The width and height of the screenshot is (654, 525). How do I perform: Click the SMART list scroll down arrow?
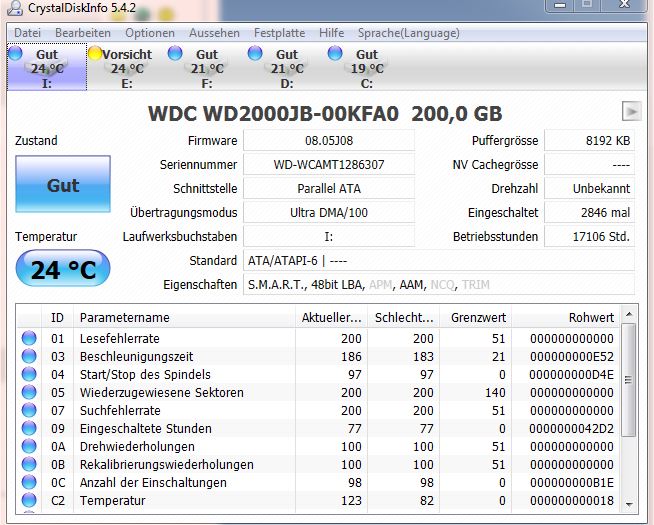[629, 505]
